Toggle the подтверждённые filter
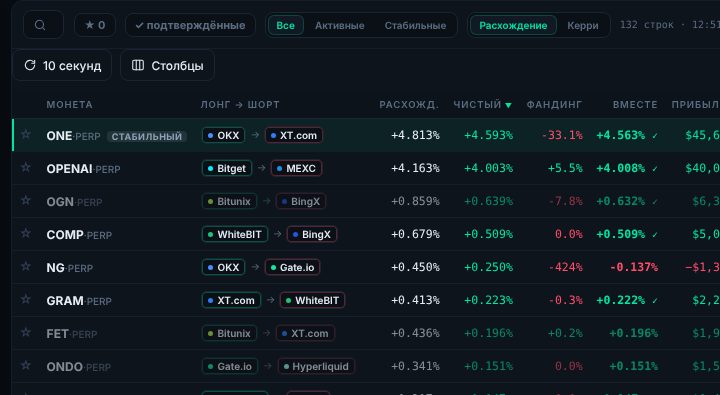 (190, 25)
